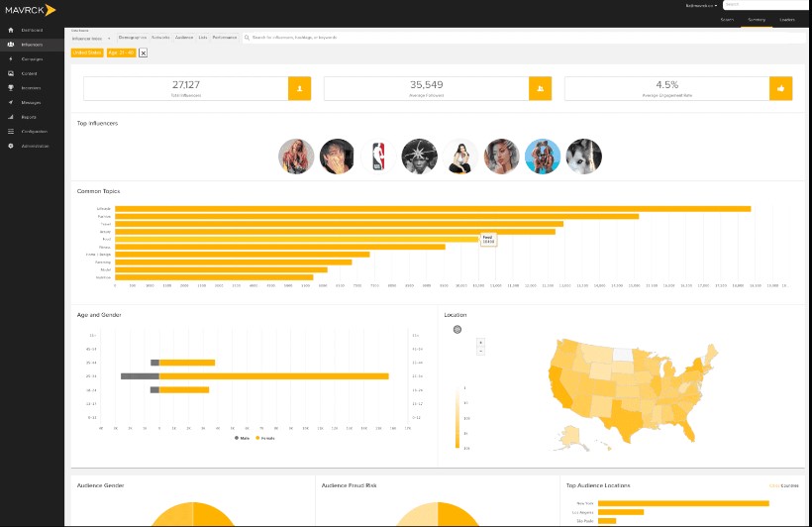
Task: Click the Average Engagement Rate thumbs-up icon
Action: (780, 88)
